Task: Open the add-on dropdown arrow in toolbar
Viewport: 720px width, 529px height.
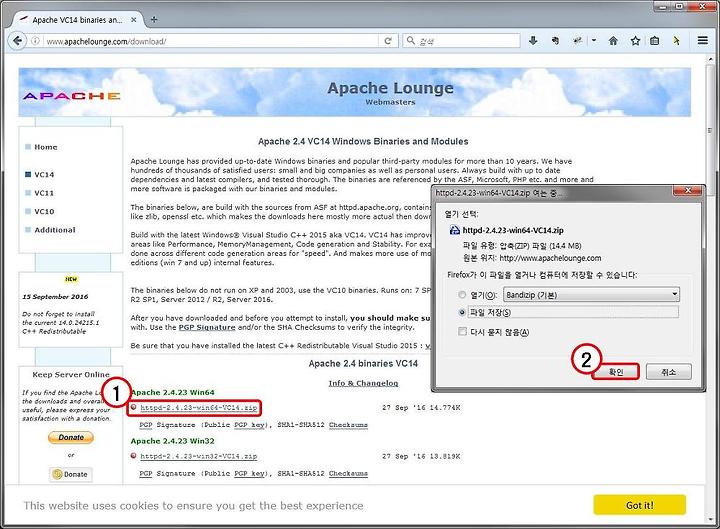Action: pos(594,40)
